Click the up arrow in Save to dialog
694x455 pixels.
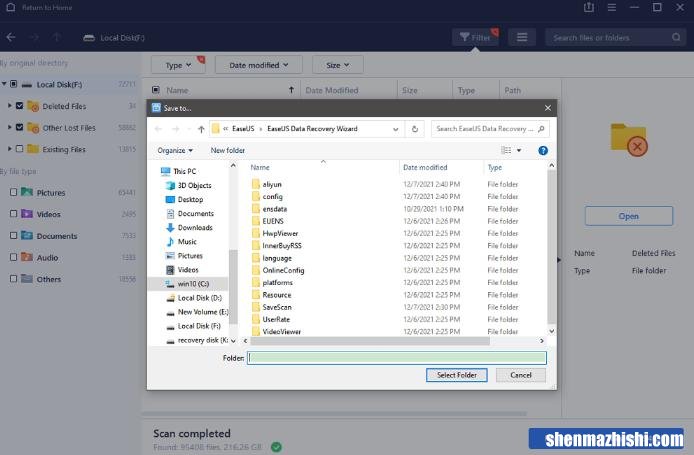point(201,129)
